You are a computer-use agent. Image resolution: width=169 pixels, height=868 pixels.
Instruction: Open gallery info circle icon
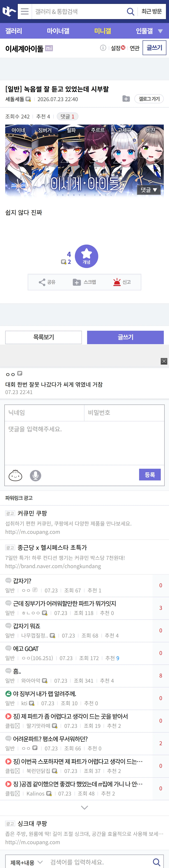[x=103, y=48]
